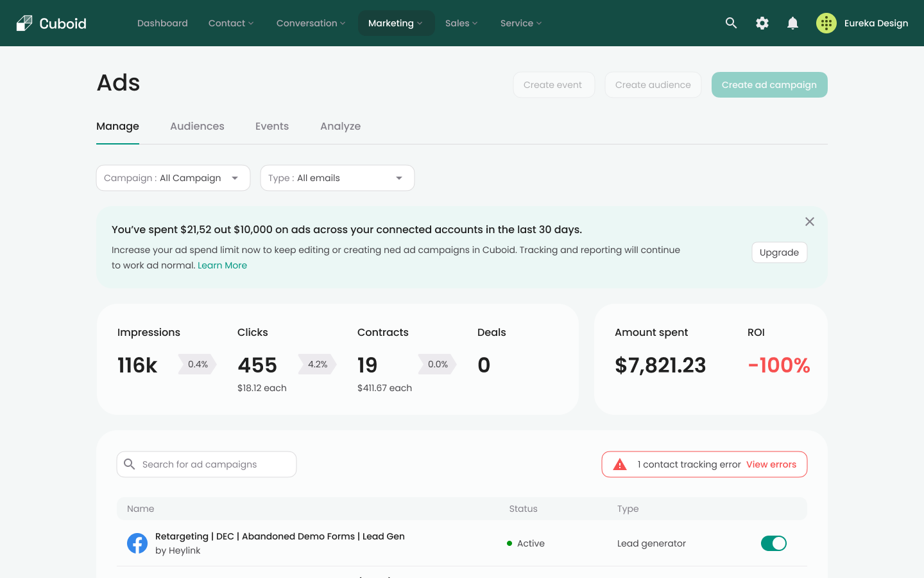
Task: Go to the Analyze tab
Action: coord(340,127)
